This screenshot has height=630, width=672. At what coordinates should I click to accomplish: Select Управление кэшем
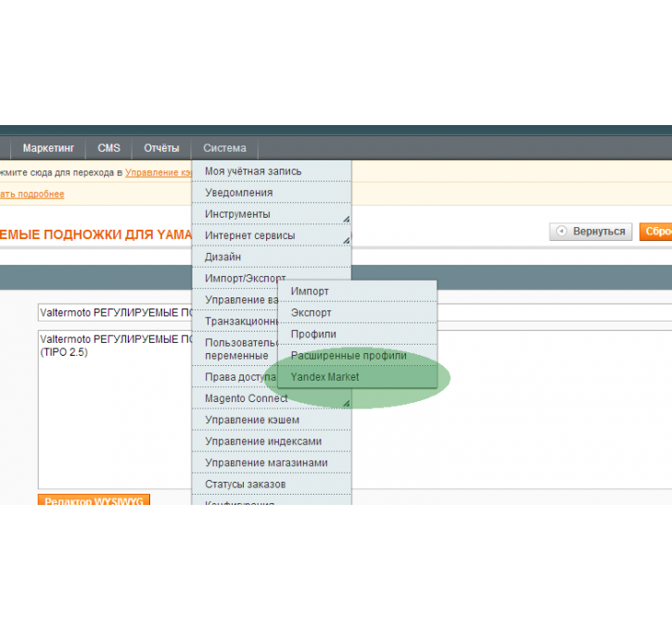(272, 420)
